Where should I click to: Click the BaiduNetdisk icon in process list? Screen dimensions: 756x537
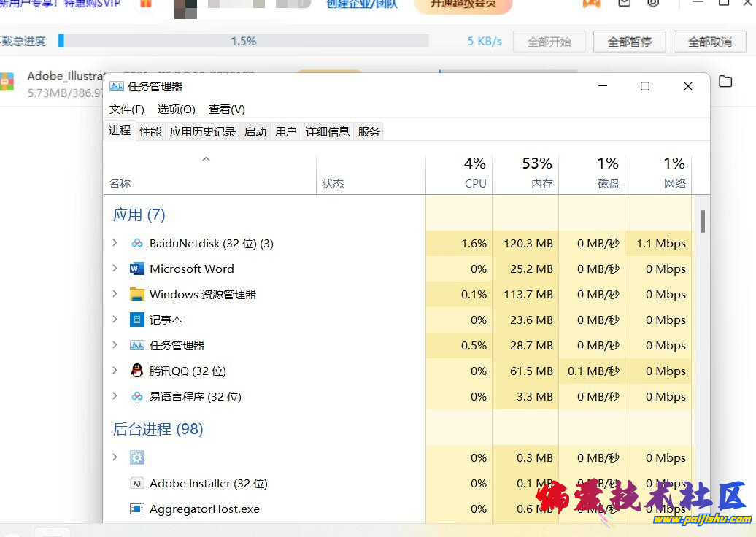point(137,243)
